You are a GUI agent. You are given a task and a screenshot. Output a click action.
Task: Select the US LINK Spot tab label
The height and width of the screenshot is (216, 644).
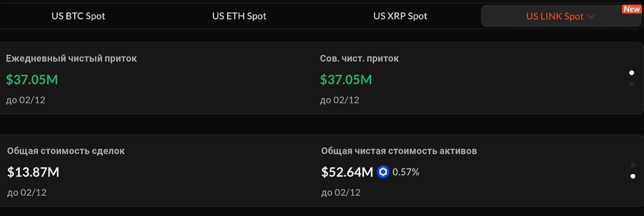(554, 16)
